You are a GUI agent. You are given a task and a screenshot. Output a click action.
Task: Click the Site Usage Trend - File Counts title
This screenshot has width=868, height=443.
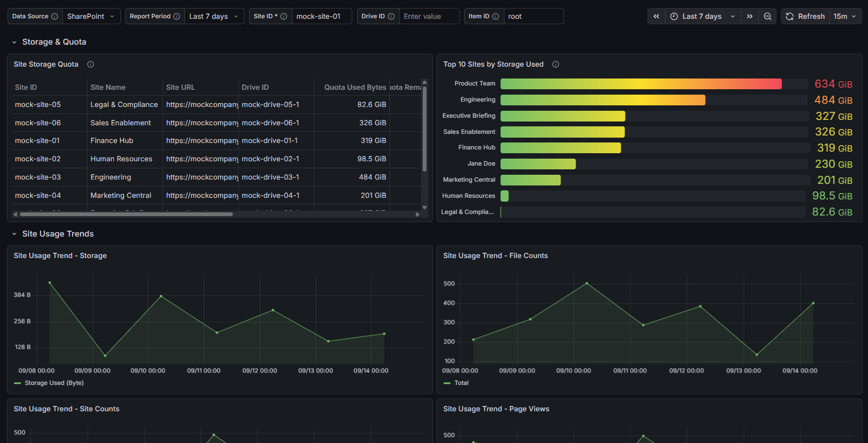tap(495, 256)
